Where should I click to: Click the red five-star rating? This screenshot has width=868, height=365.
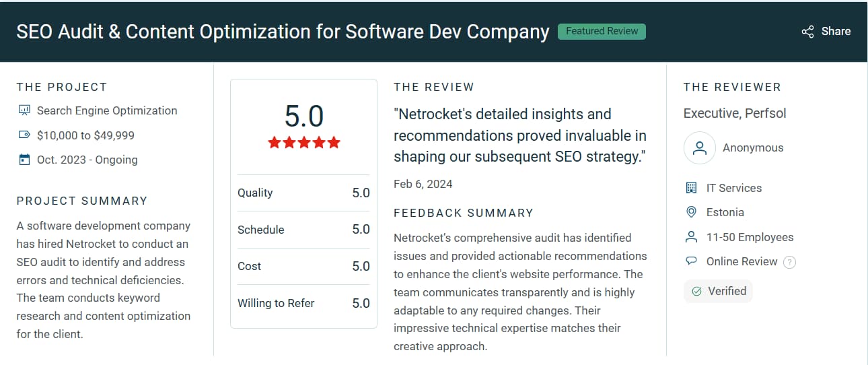[304, 143]
